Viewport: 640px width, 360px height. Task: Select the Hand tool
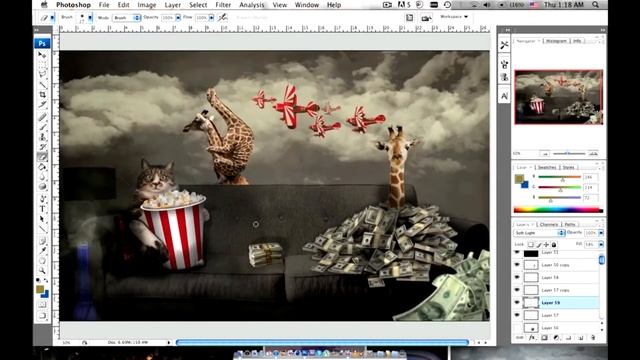[42, 261]
